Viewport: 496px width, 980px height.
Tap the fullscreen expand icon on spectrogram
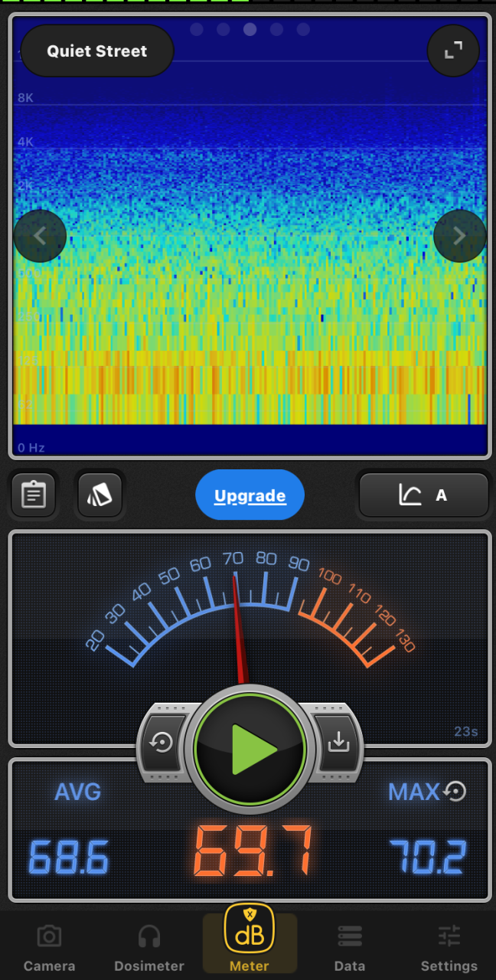(x=453, y=51)
